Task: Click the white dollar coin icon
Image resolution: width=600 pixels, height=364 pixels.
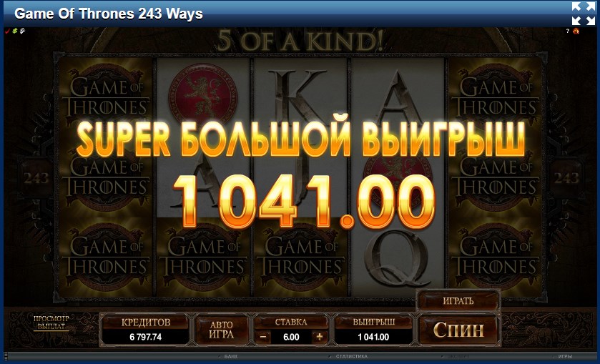Action: 23,31
